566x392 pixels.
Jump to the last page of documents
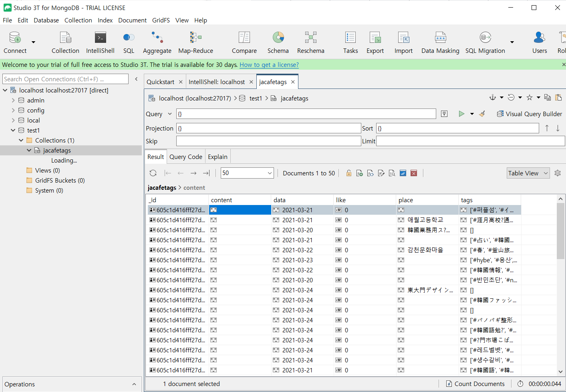click(x=206, y=173)
